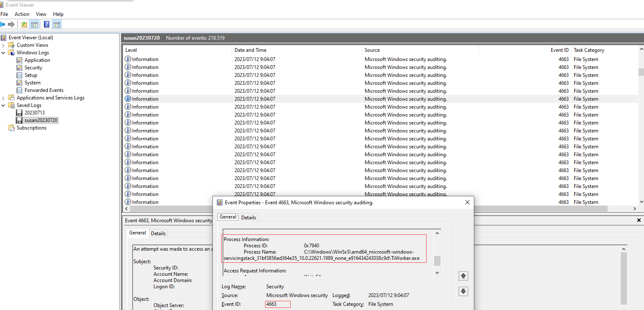Select the highlighted event row in list
Screen dimensions: 644x310
point(381,99)
